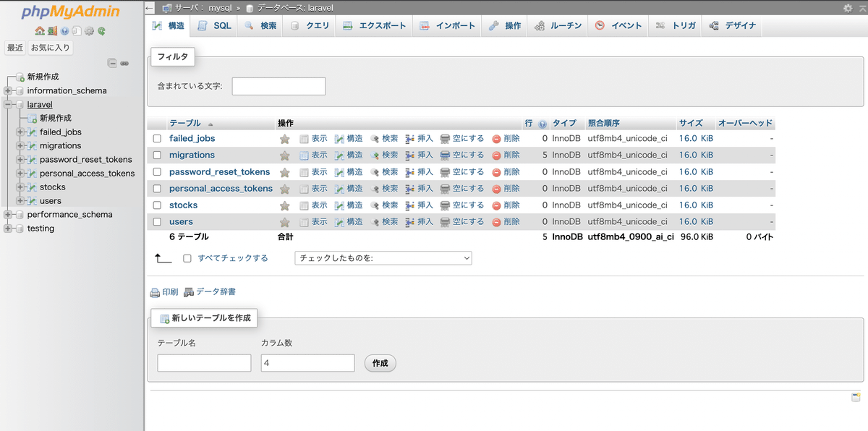Click the favorite star for migrations
868x431 pixels.
[x=285, y=155]
